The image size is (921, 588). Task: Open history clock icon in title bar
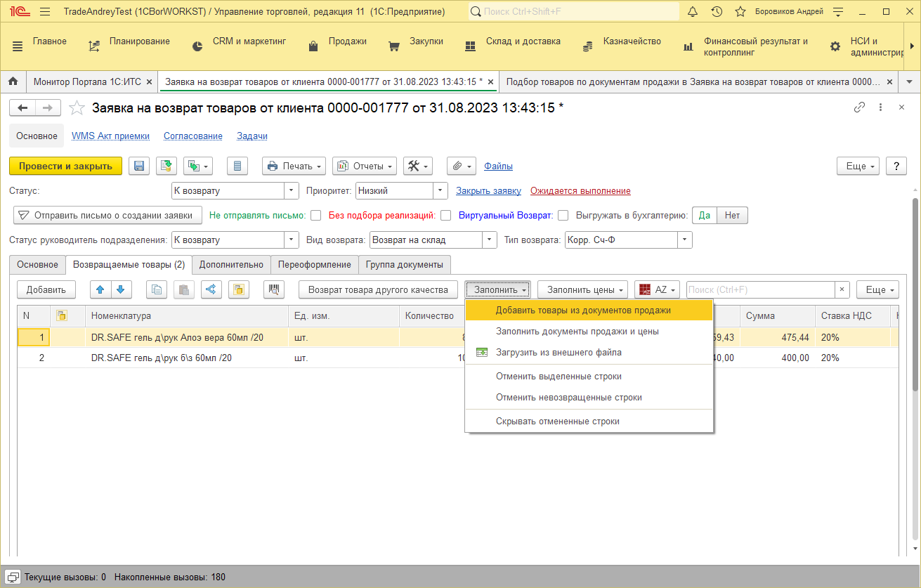tap(717, 12)
